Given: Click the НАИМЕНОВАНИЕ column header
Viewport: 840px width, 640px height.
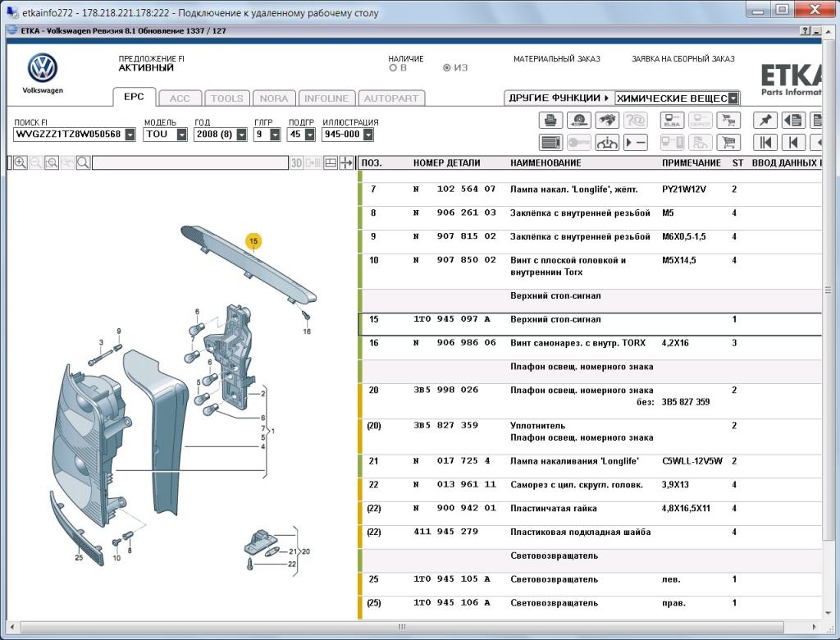Looking at the screenshot, I should click(546, 163).
